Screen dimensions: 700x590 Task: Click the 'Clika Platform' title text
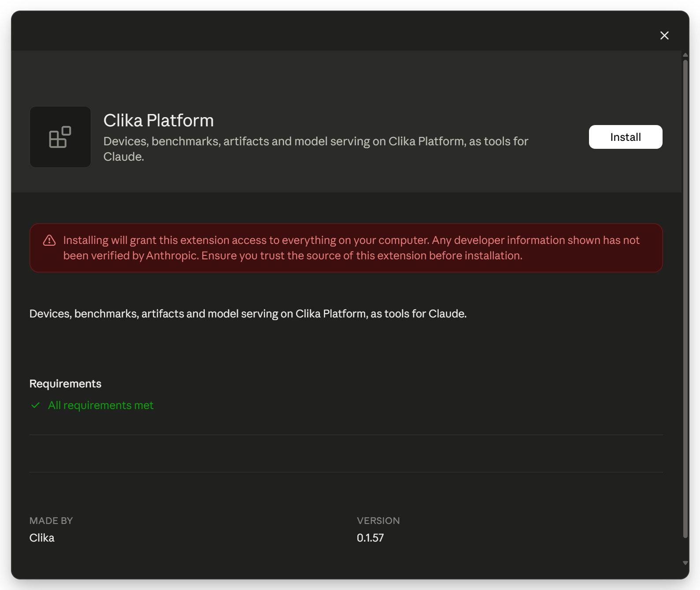coord(159,121)
